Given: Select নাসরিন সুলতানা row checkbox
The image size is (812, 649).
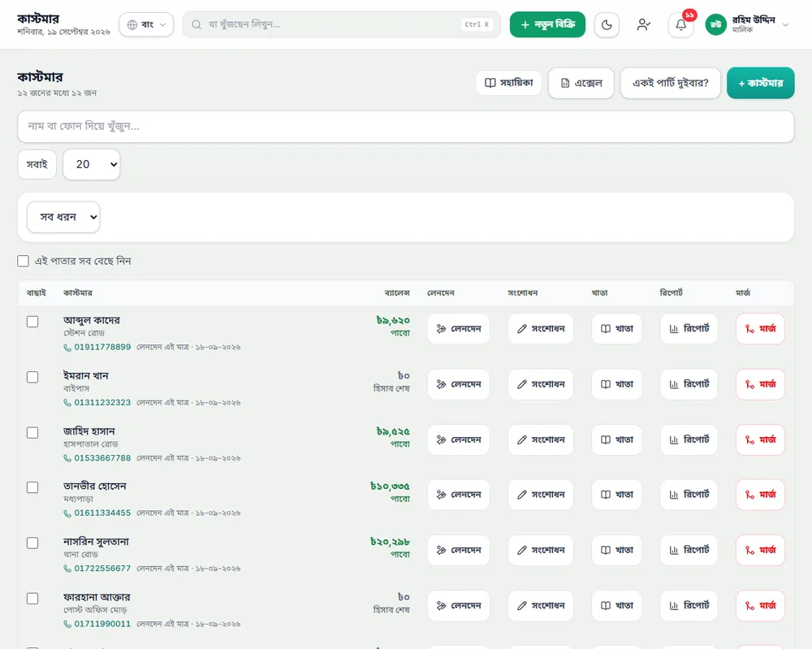Looking at the screenshot, I should (x=32, y=543).
